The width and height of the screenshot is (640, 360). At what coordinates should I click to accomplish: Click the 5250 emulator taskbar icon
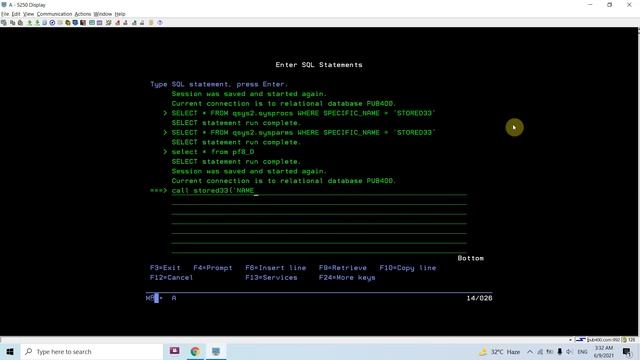216,351
